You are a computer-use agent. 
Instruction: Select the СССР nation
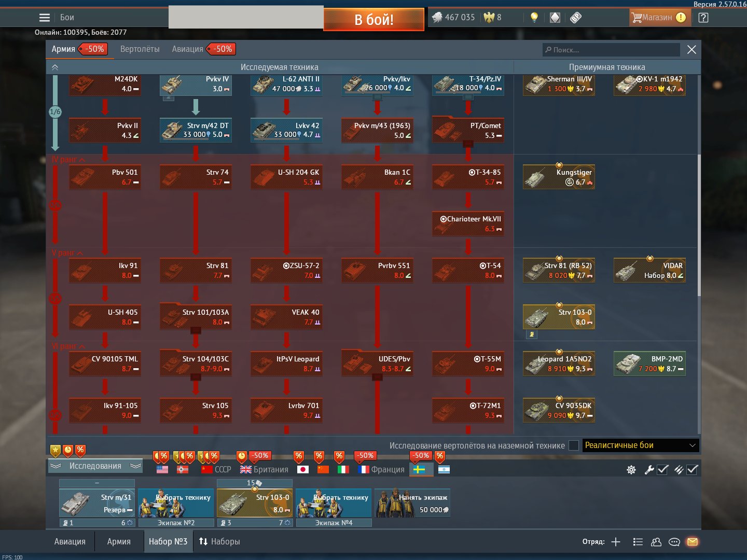pos(216,469)
